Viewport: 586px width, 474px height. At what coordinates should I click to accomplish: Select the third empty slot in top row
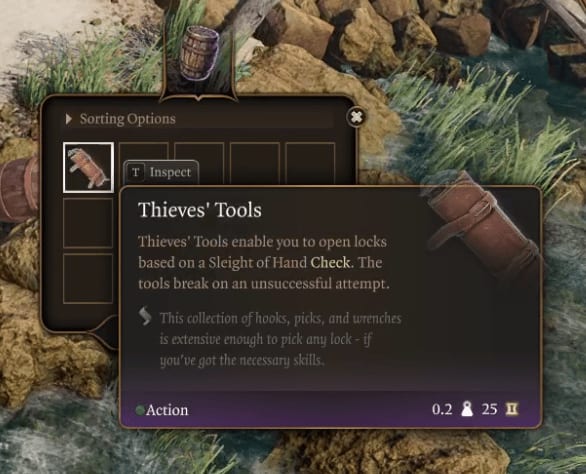click(255, 163)
